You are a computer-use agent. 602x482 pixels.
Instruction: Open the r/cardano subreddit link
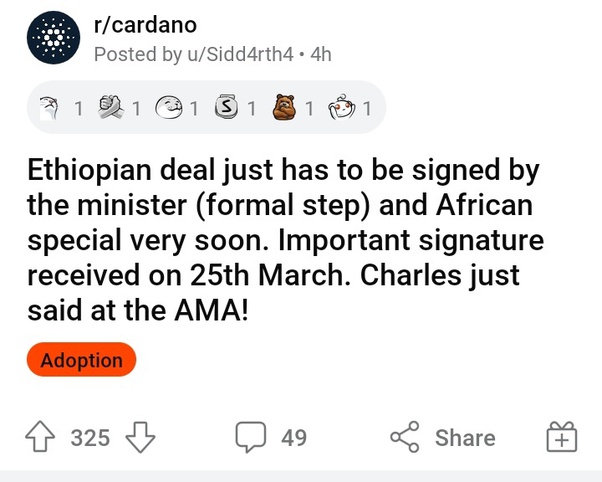click(x=145, y=25)
